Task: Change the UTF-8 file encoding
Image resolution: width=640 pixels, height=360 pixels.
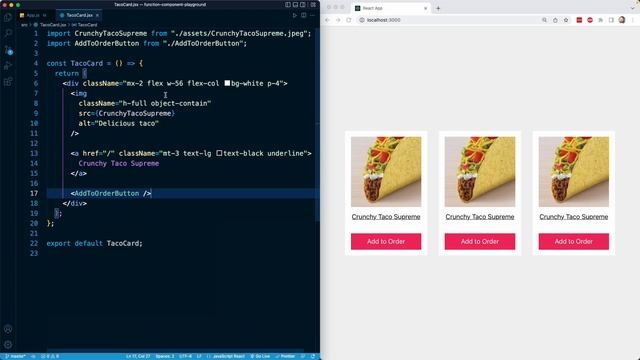Action: (185, 356)
